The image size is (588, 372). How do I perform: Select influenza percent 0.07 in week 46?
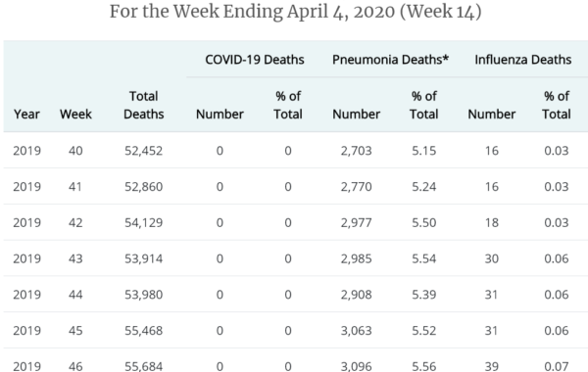[557, 365]
